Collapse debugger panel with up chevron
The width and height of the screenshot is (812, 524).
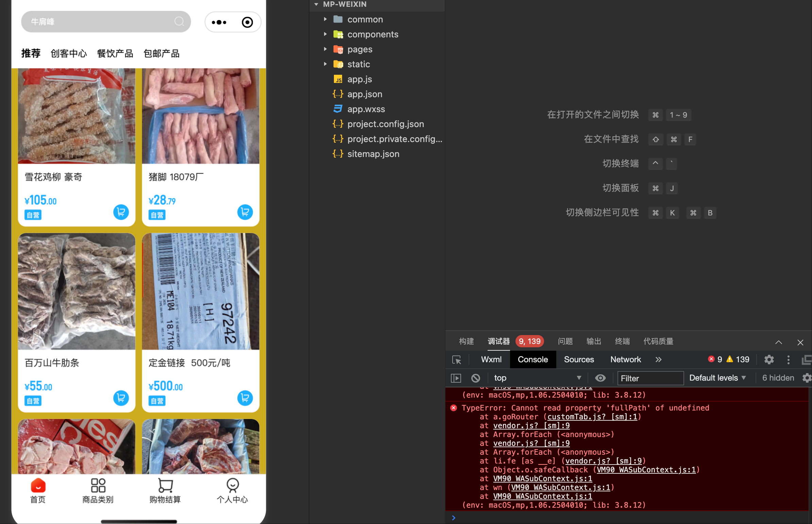[x=778, y=342]
